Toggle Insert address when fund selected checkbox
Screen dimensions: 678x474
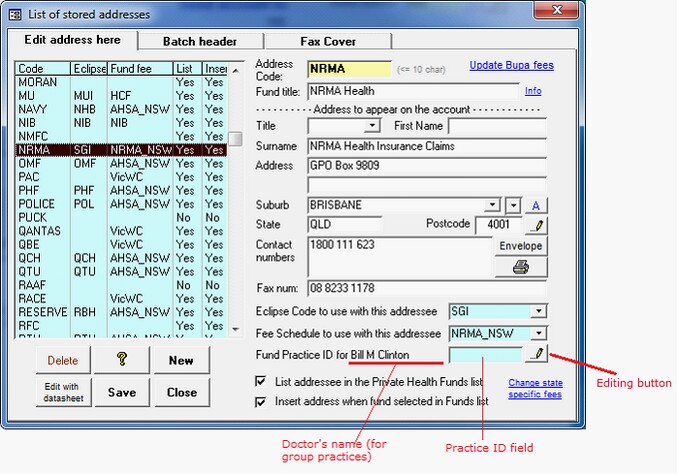point(260,402)
